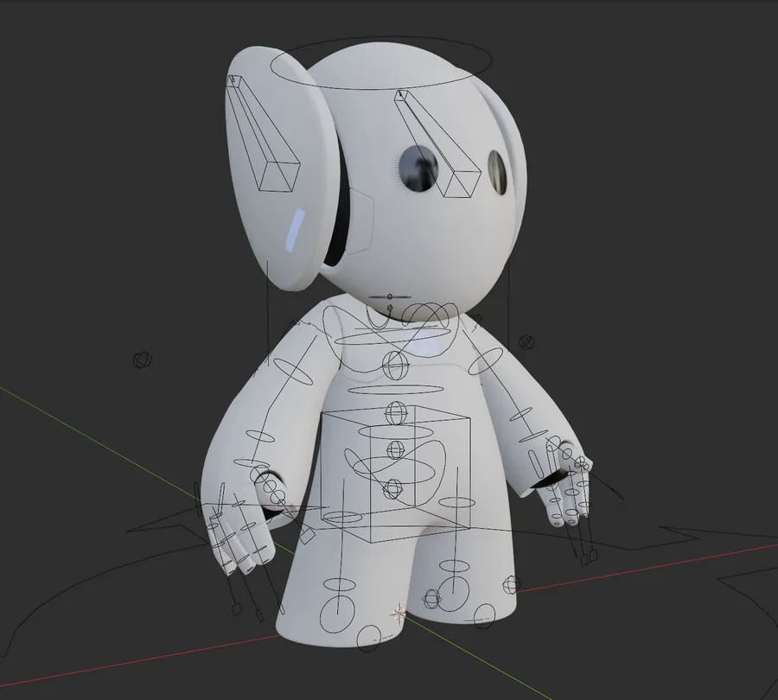Select the wire sphere pole target left of the body
Screen dimensions: 778x700
143,360
